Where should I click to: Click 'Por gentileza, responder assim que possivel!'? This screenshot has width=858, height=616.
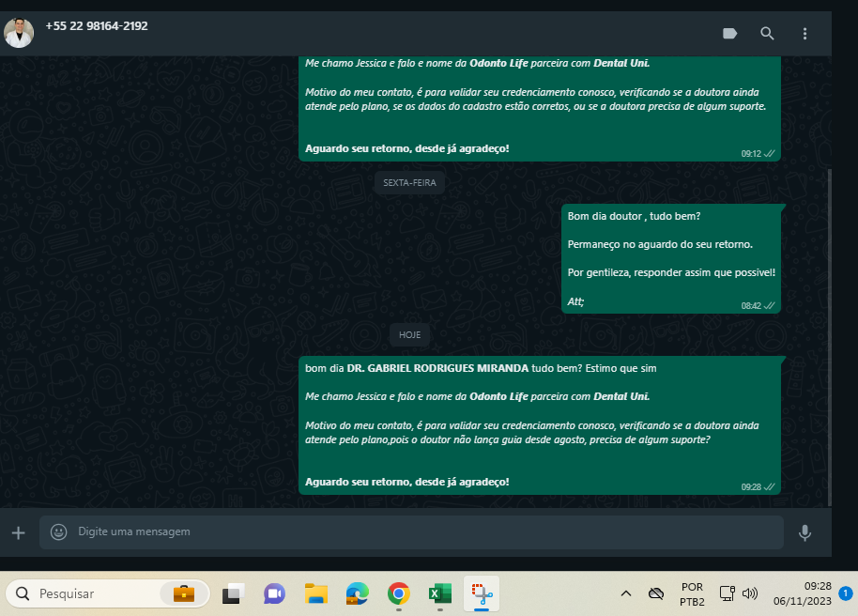[671, 272]
